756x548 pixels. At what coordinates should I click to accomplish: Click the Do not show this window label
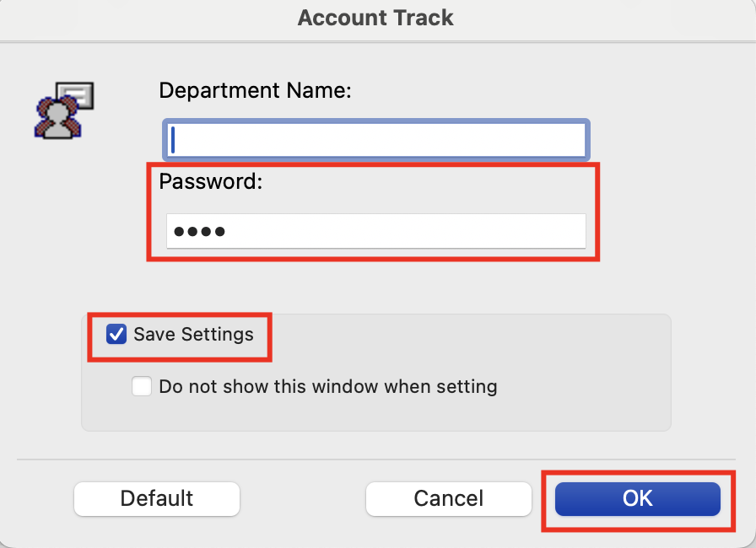pos(328,387)
